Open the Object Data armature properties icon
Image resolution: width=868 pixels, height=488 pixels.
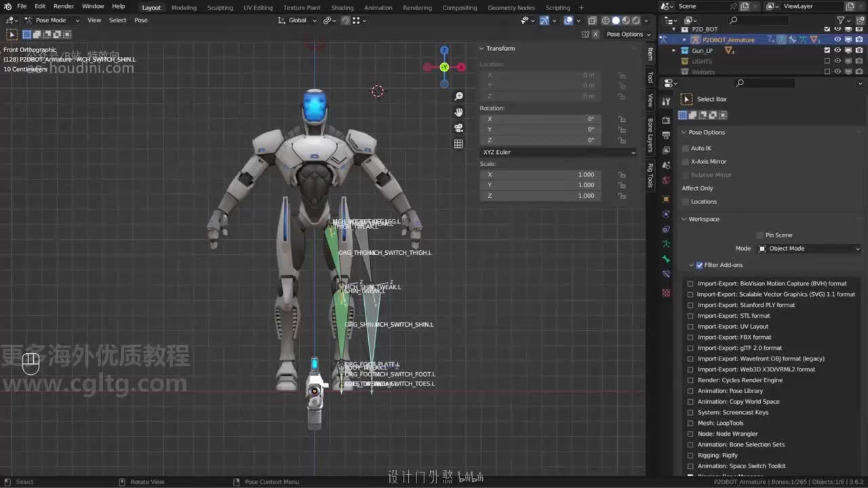pos(666,244)
